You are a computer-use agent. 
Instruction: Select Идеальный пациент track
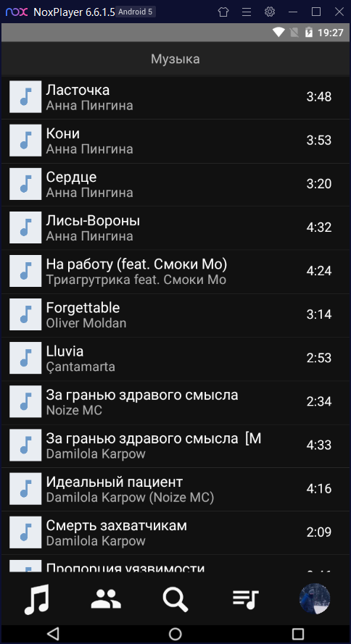(x=175, y=489)
